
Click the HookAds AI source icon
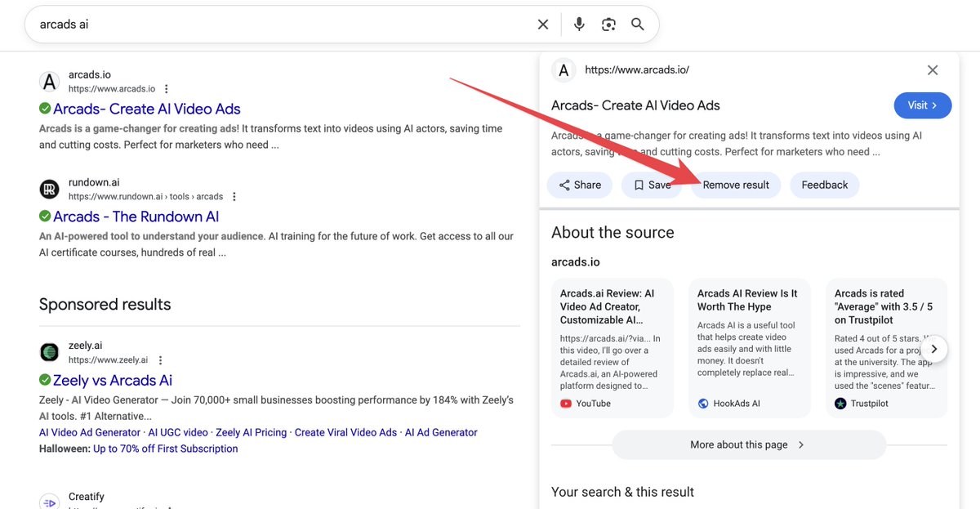click(703, 404)
